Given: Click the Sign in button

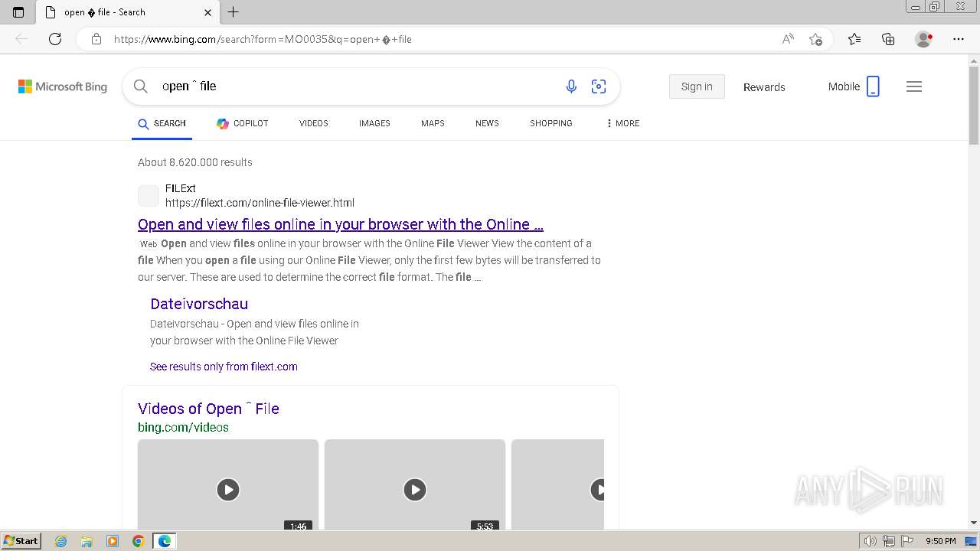Looking at the screenshot, I should [x=697, y=86].
